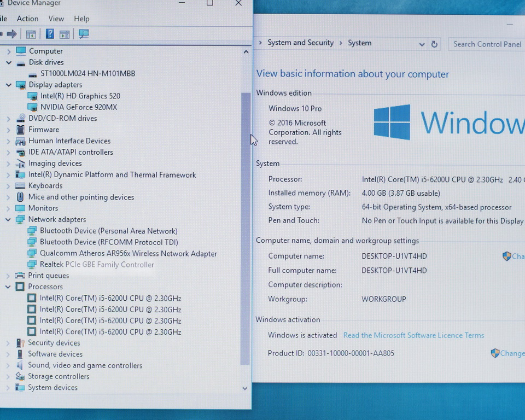Click product ID text 00331-10000-00001-AA805
This screenshot has height=420, width=525.
[351, 353]
